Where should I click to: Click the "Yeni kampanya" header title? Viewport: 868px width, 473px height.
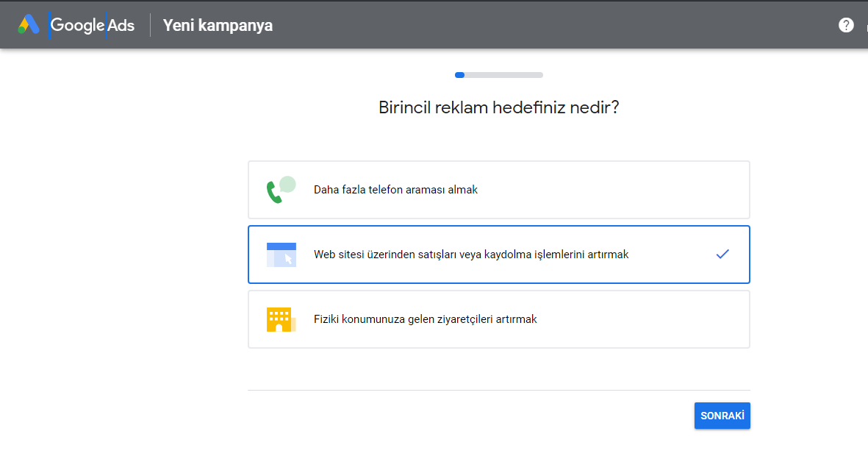tap(218, 26)
